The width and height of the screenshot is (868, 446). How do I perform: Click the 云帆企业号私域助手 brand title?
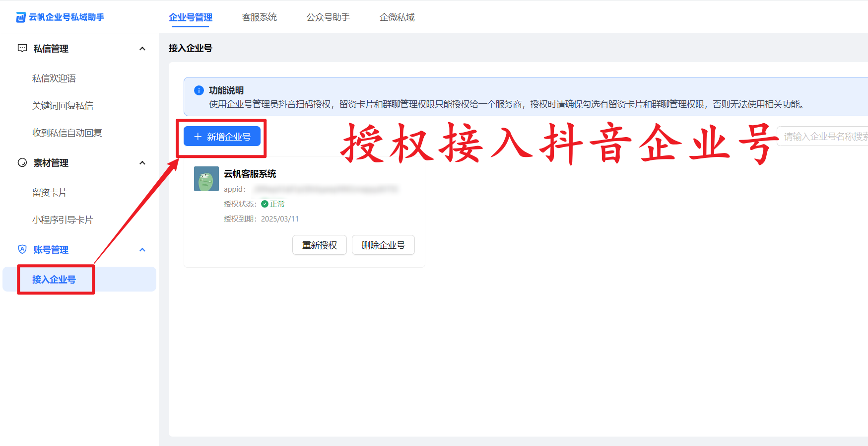coord(67,17)
